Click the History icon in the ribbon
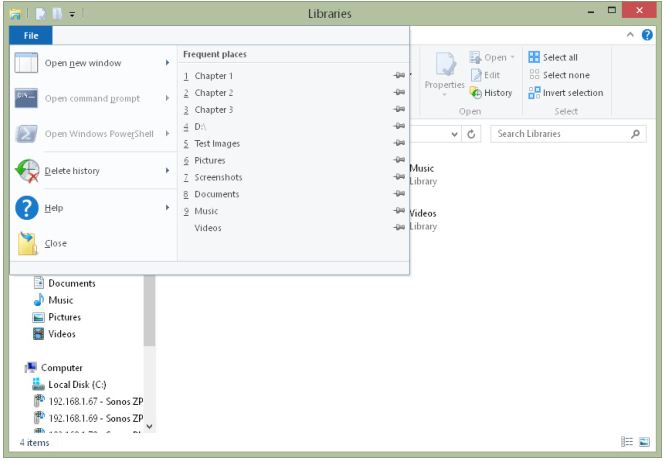 pos(477,93)
